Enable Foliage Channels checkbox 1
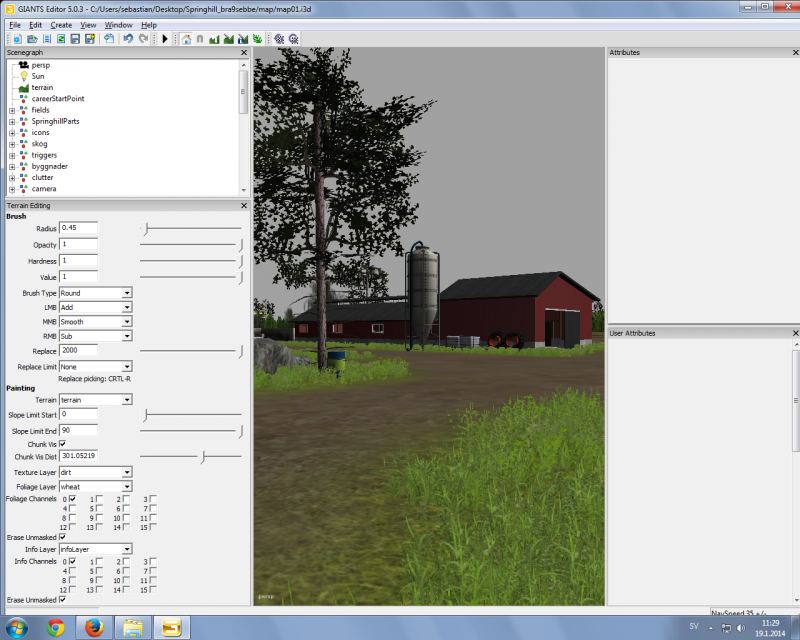 [x=99, y=499]
